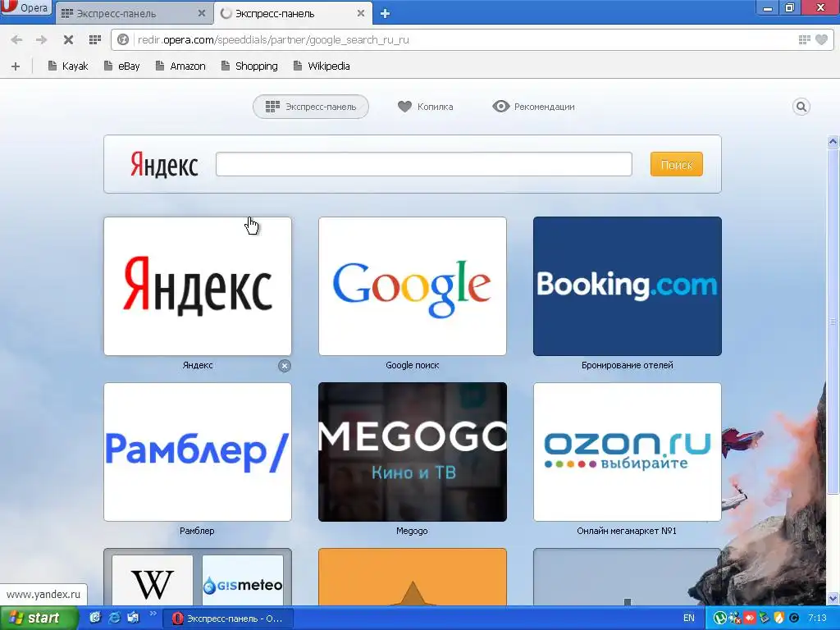Click the globe site info icon
The height and width of the screenshot is (630, 840).
[123, 39]
